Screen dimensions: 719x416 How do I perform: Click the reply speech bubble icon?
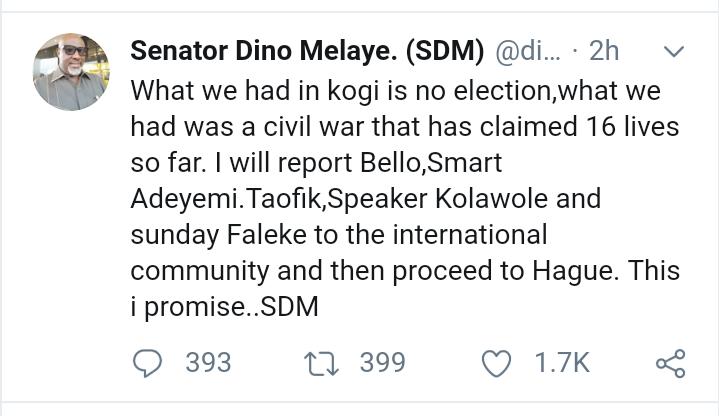[148, 362]
